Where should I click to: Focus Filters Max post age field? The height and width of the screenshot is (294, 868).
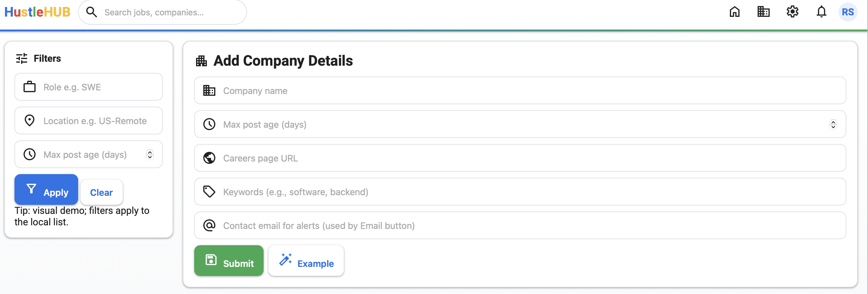point(89,154)
